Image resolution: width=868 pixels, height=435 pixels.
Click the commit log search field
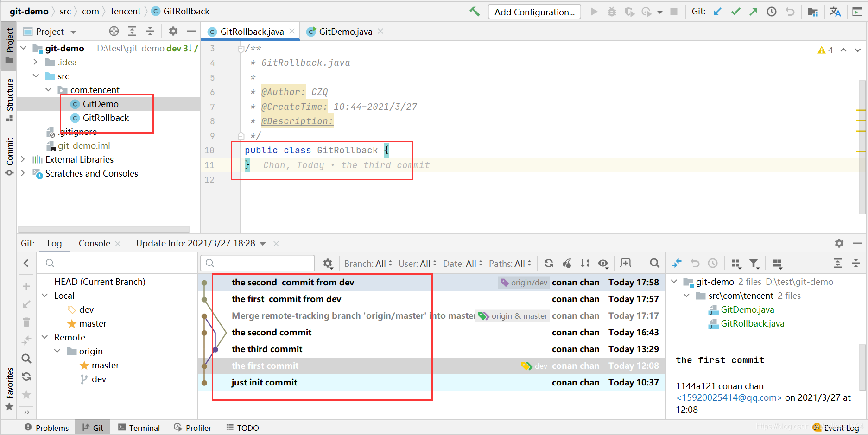[258, 263]
